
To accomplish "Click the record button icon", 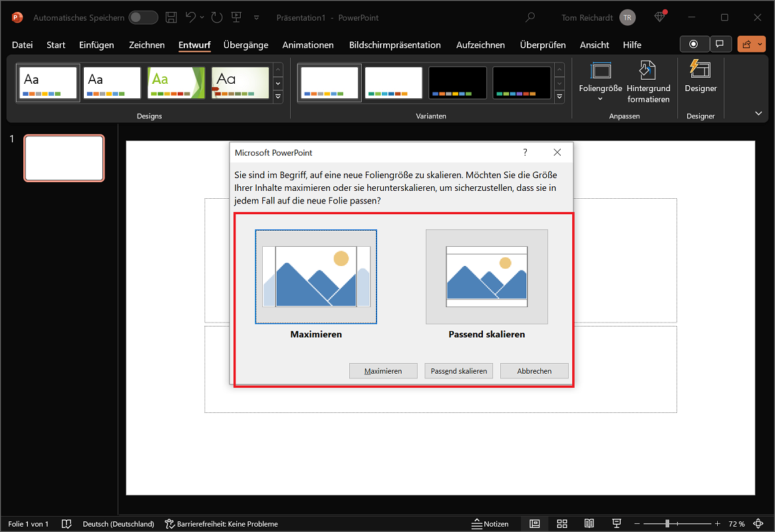I will [694, 44].
